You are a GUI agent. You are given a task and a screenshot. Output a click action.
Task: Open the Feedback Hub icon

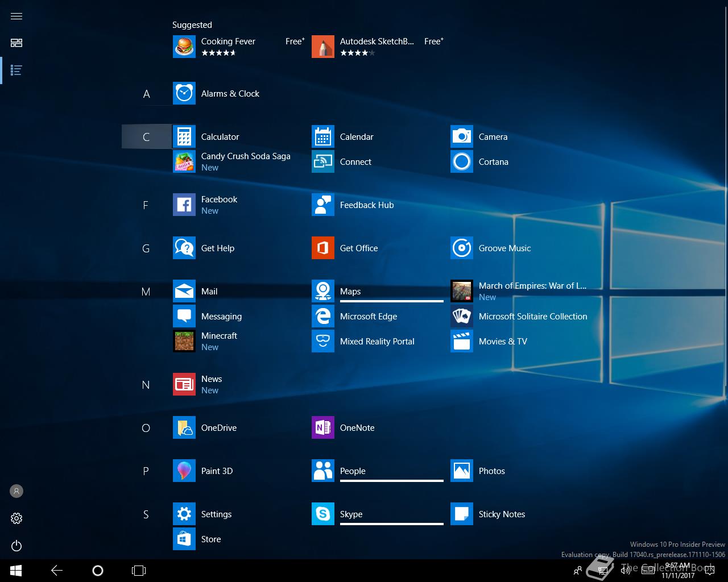tap(322, 205)
